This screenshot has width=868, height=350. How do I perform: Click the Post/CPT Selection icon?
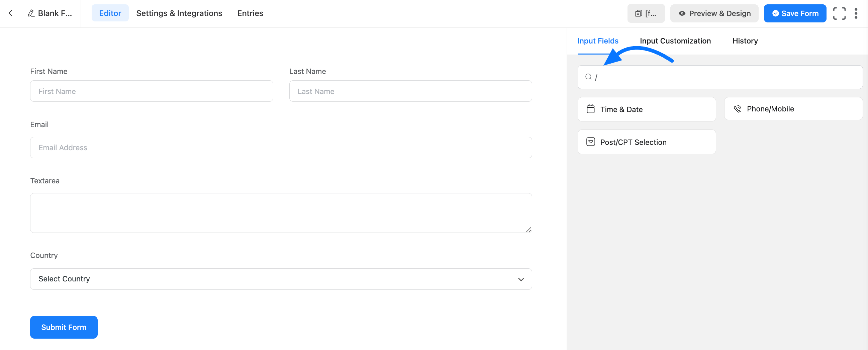point(591,142)
